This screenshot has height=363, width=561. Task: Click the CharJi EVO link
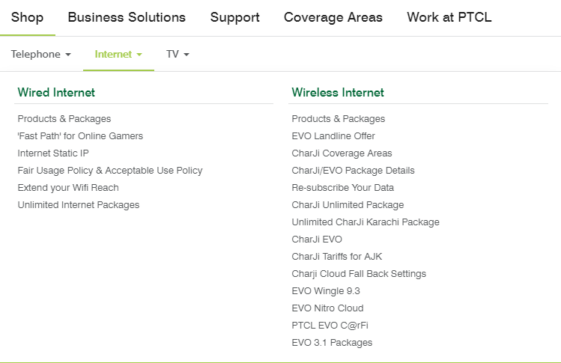317,239
